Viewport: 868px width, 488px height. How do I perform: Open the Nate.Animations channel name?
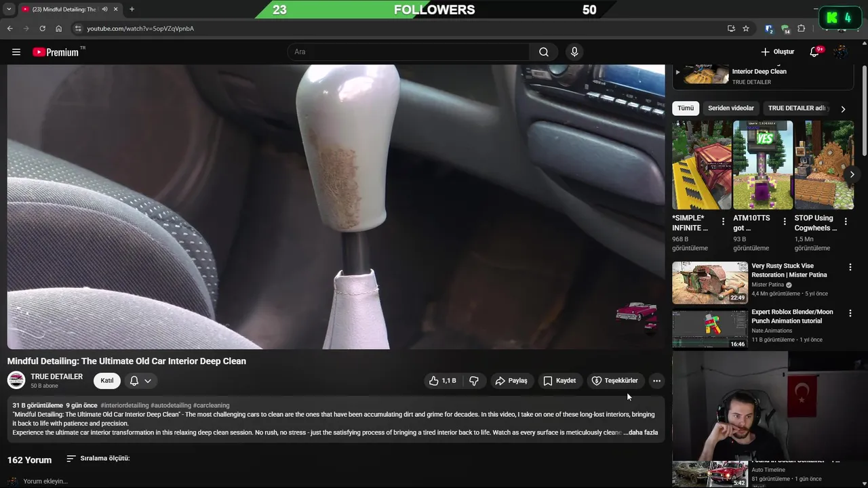772,331
